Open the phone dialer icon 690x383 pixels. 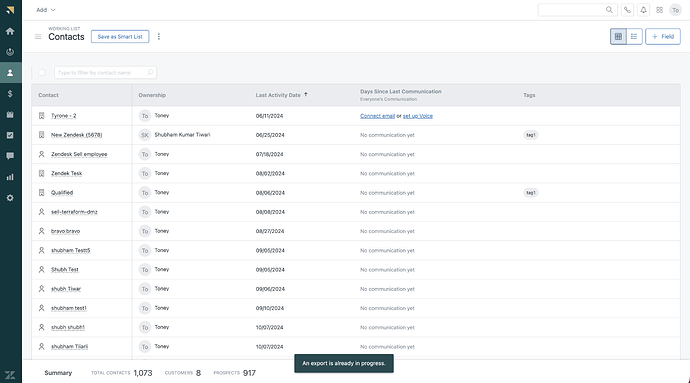(627, 10)
